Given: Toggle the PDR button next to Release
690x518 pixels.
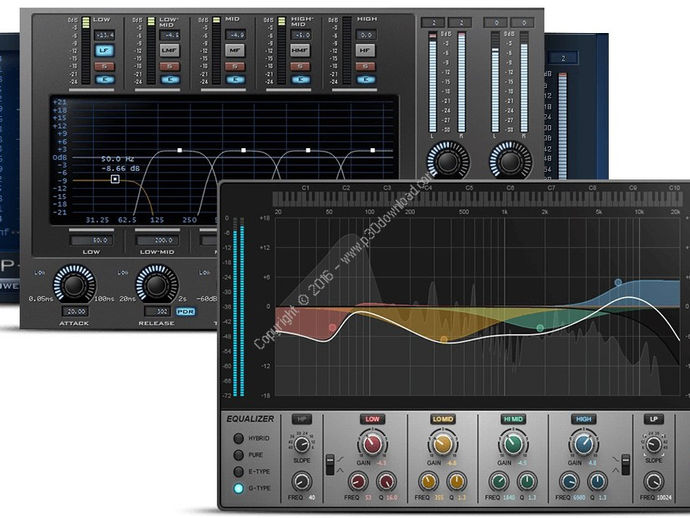Looking at the screenshot, I should click(185, 312).
